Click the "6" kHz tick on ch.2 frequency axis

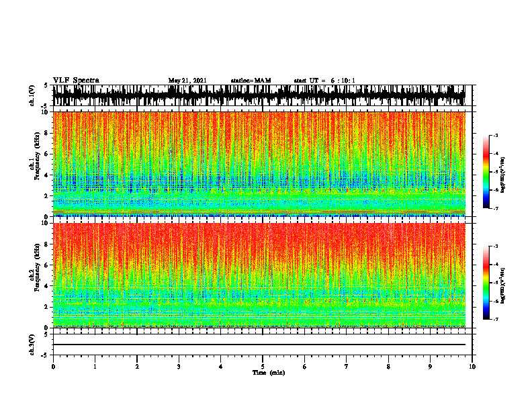point(46,265)
